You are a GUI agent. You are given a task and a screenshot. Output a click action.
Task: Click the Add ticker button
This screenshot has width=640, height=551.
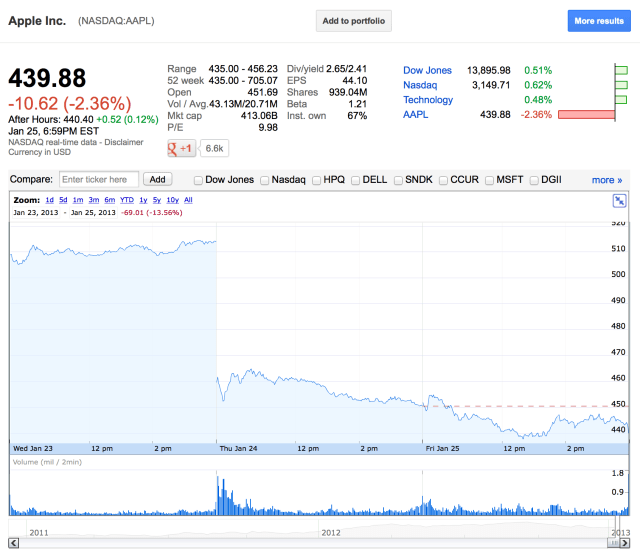tap(158, 179)
